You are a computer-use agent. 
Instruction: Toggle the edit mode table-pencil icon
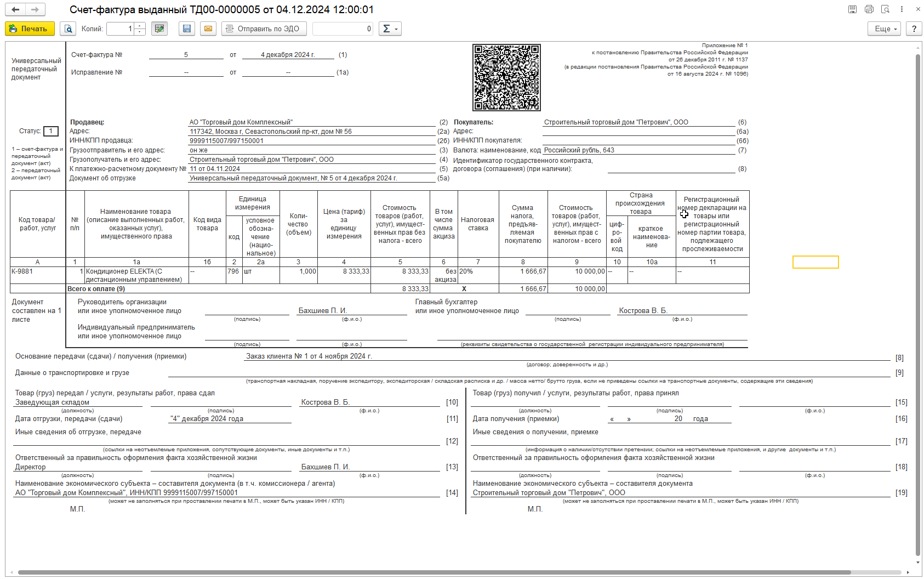click(x=159, y=29)
